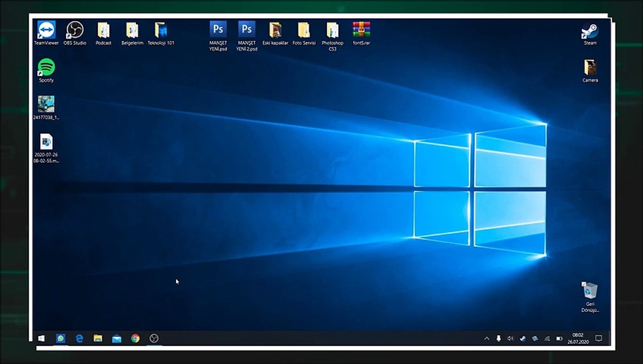Open the Wi-Fi network flyout
Viewport: 643px width, 364px height.
(x=547, y=338)
